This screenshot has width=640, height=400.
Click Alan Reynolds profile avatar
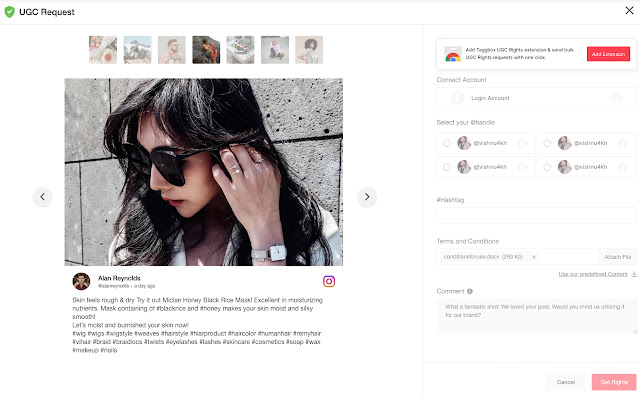[x=81, y=281]
